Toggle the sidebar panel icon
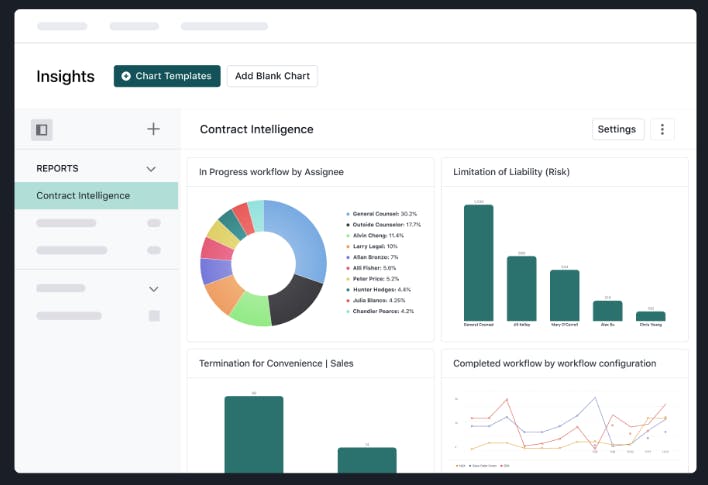The width and height of the screenshot is (708, 485). click(x=42, y=130)
